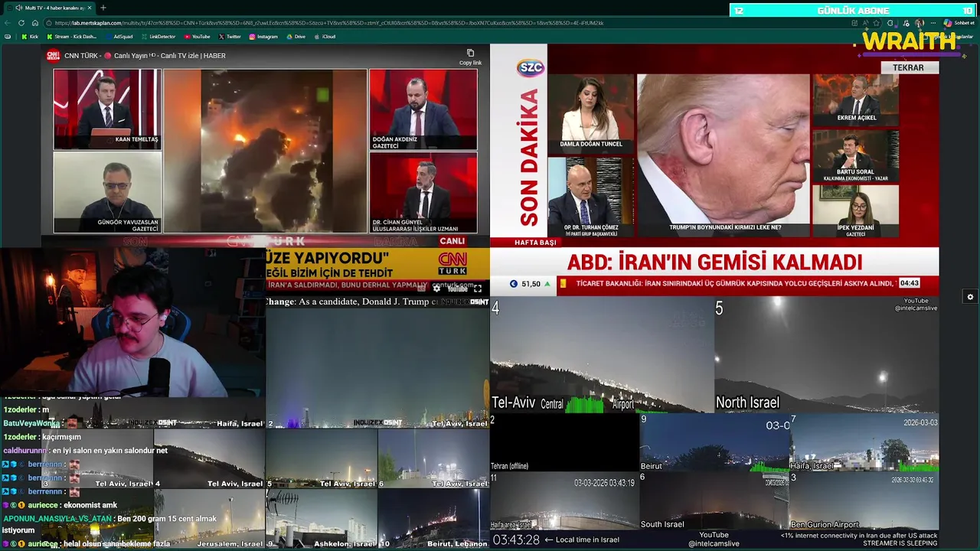
Task: Open the Instagram bookmark
Action: pos(263,37)
